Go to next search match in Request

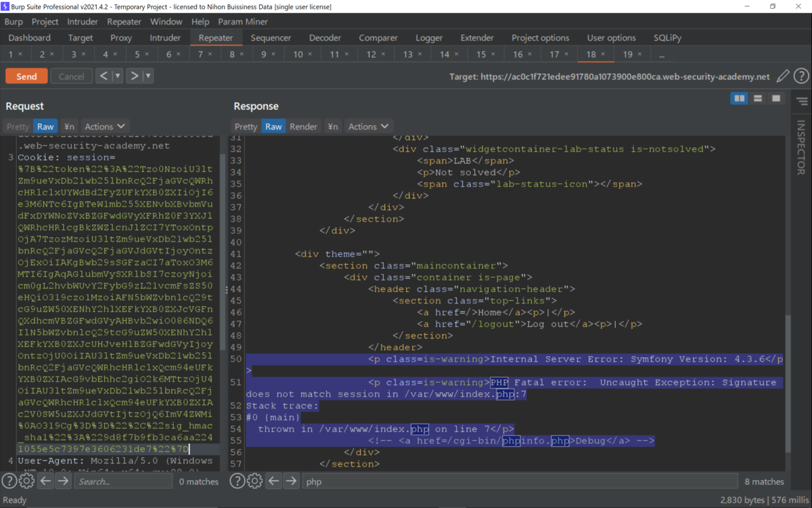63,481
